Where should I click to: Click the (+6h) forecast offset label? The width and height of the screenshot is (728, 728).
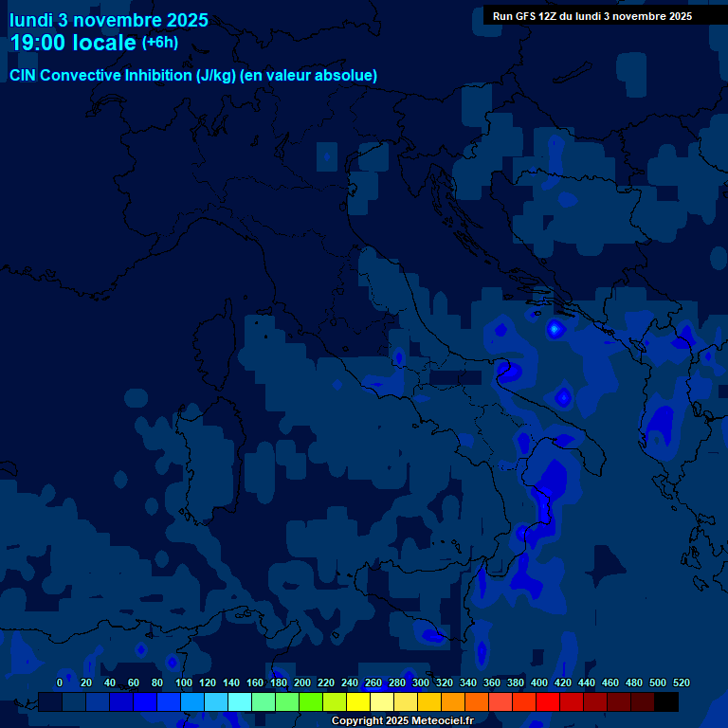159,43
